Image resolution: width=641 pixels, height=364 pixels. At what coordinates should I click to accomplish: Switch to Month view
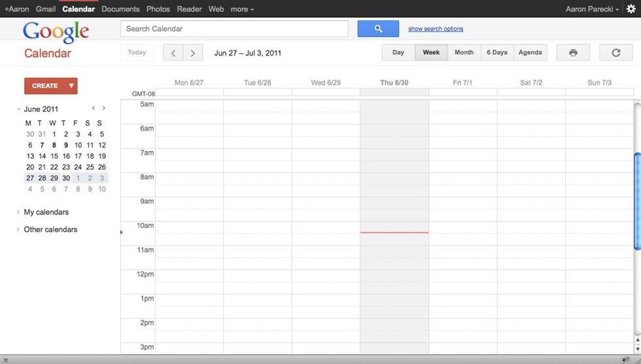click(x=464, y=53)
